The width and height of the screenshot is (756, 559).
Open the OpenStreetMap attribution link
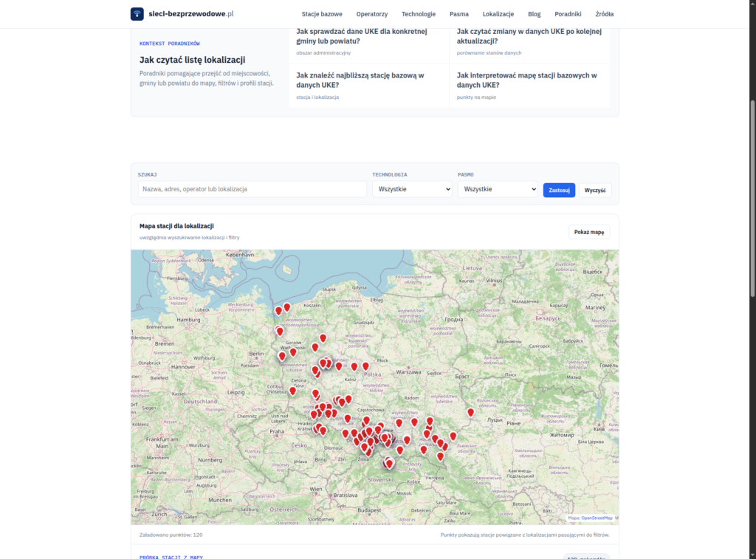tap(597, 518)
